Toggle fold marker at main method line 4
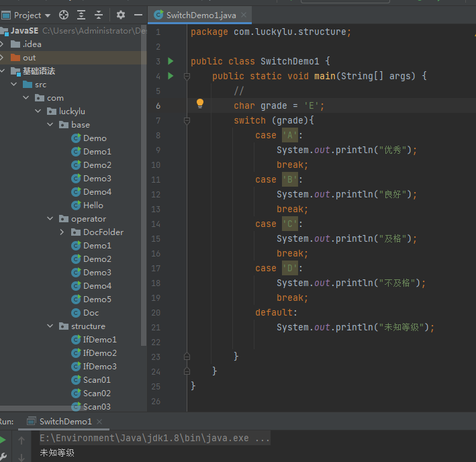The image size is (476, 462). 187,77
